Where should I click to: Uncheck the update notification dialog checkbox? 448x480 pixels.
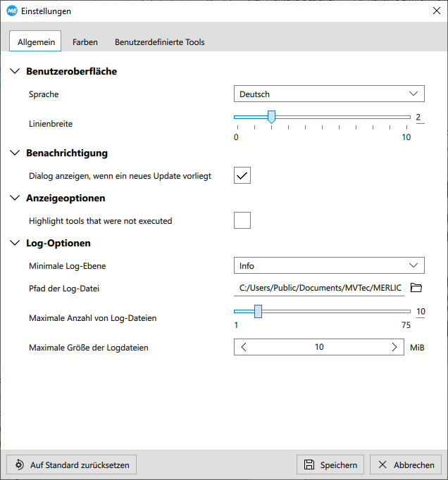pos(242,176)
